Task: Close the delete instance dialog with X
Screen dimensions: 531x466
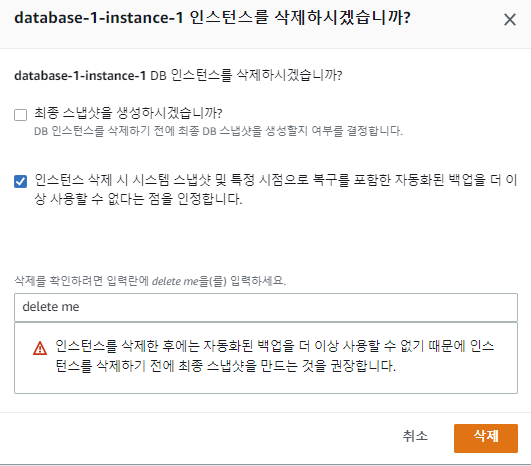Action: 510,20
